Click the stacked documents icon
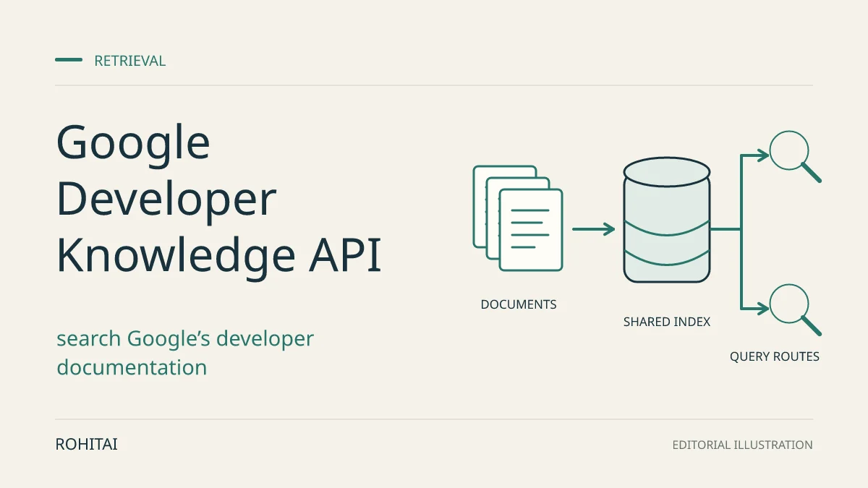The height and width of the screenshot is (488, 868). (518, 218)
